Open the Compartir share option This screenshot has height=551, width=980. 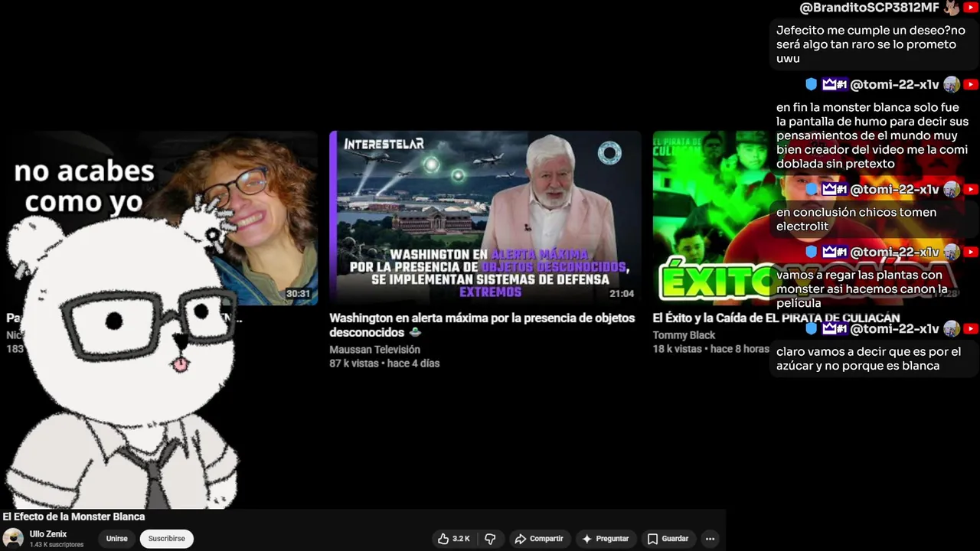pos(539,539)
